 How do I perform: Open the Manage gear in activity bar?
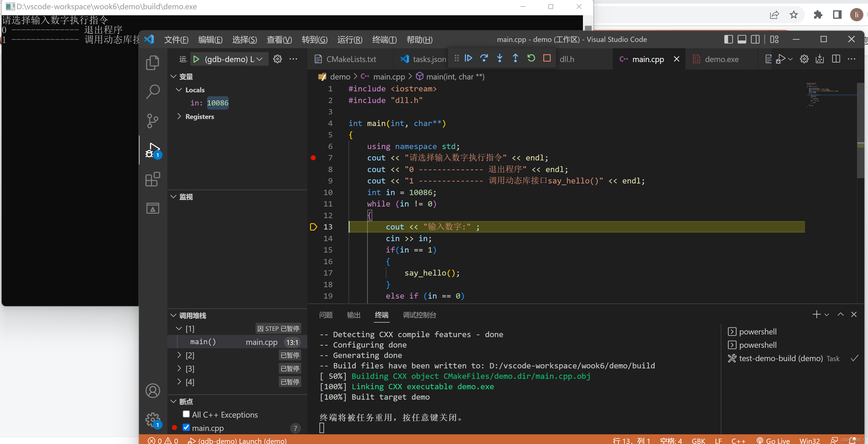pyautogui.click(x=153, y=420)
